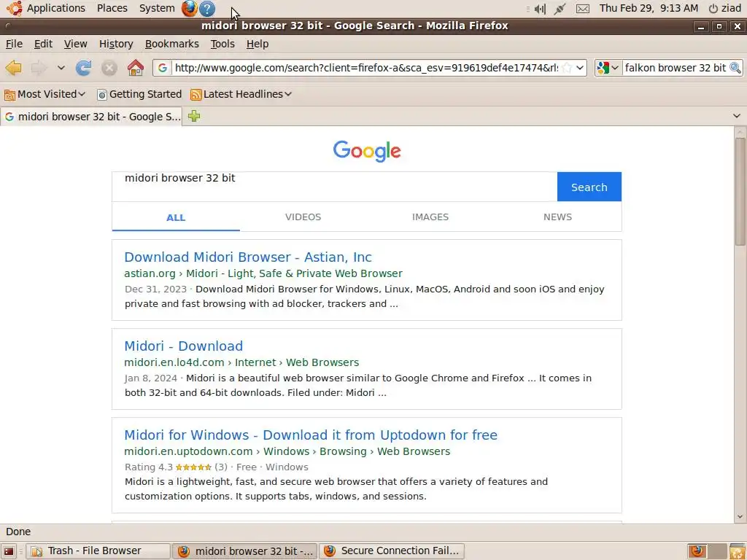Select the midori browser 32 bit tab
The height and width of the screenshot is (560, 747).
tap(91, 117)
